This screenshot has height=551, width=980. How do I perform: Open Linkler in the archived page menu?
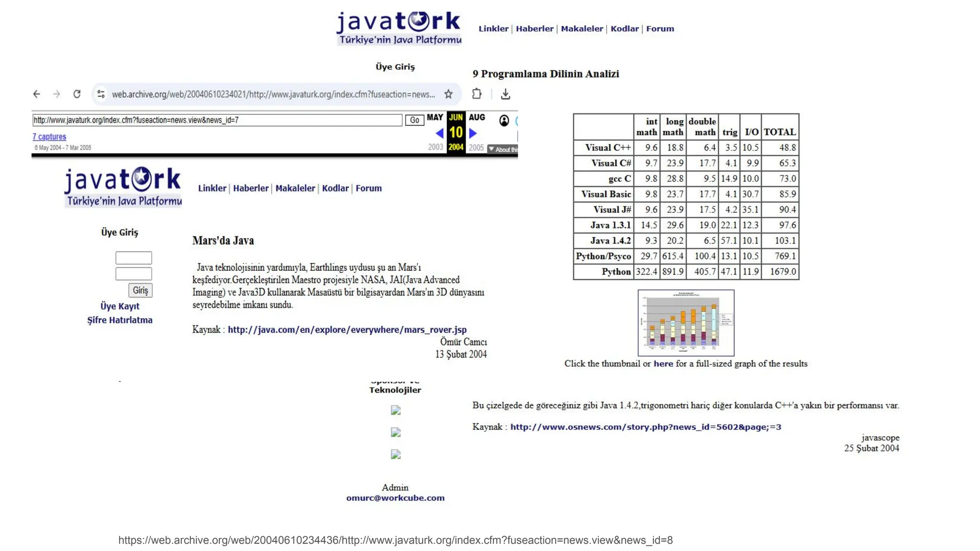tap(212, 188)
